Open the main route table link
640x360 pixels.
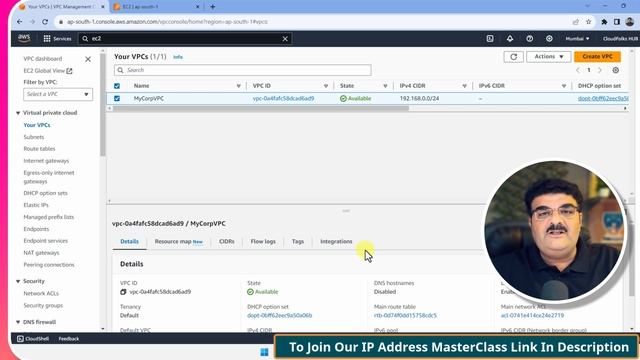point(405,316)
